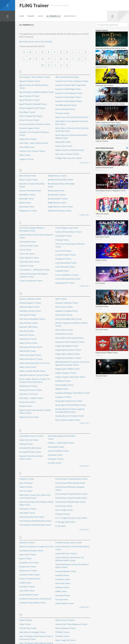The image size is (129, 644).
Task: Open Palworld popular trainer thumbnail
Action: (x=111, y=58)
